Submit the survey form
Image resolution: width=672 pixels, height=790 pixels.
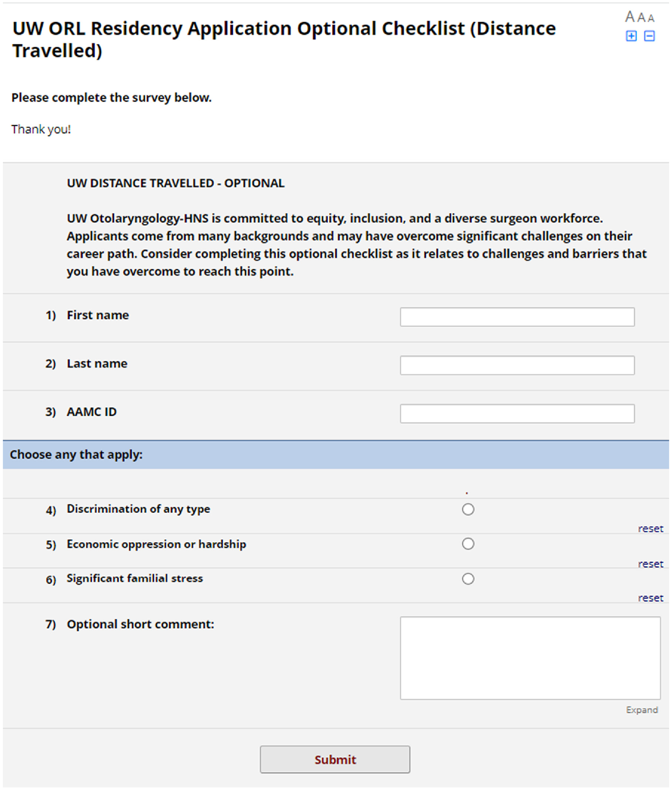[x=335, y=759]
